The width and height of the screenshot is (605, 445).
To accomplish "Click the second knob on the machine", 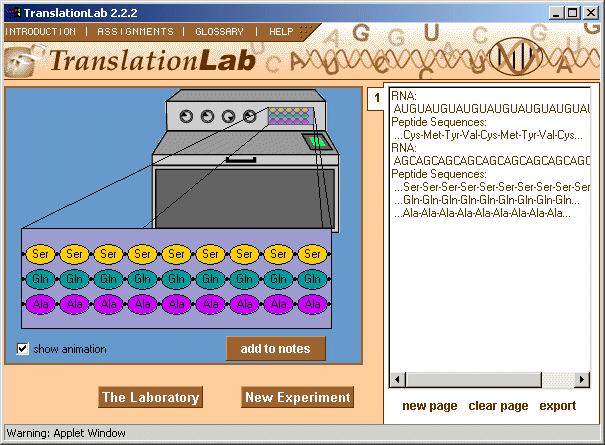I will point(208,116).
